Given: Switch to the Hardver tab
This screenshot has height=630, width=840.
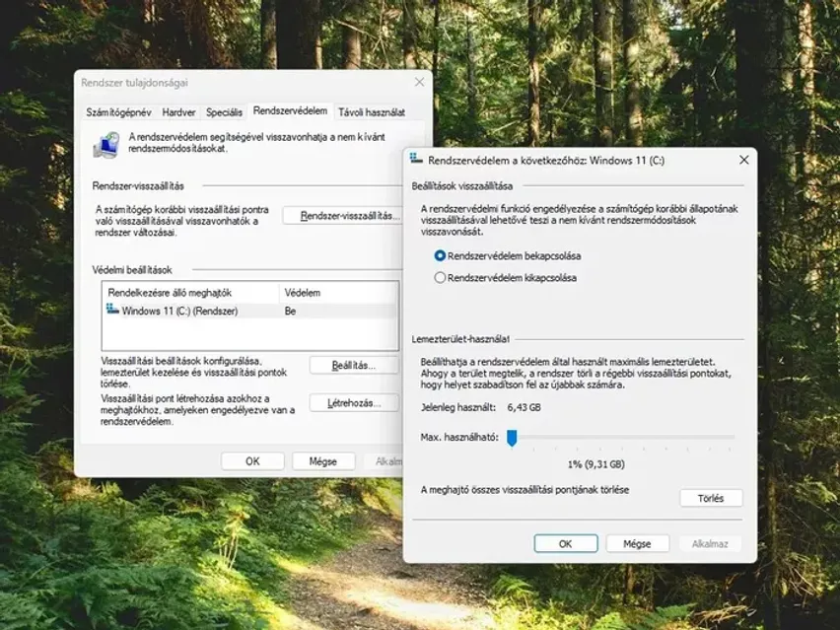Looking at the screenshot, I should pyautogui.click(x=178, y=112).
